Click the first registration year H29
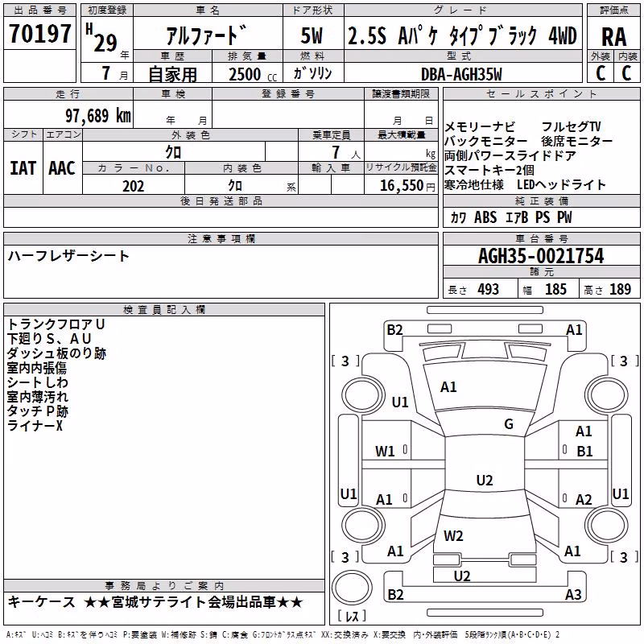The image size is (644, 644). [x=102, y=38]
